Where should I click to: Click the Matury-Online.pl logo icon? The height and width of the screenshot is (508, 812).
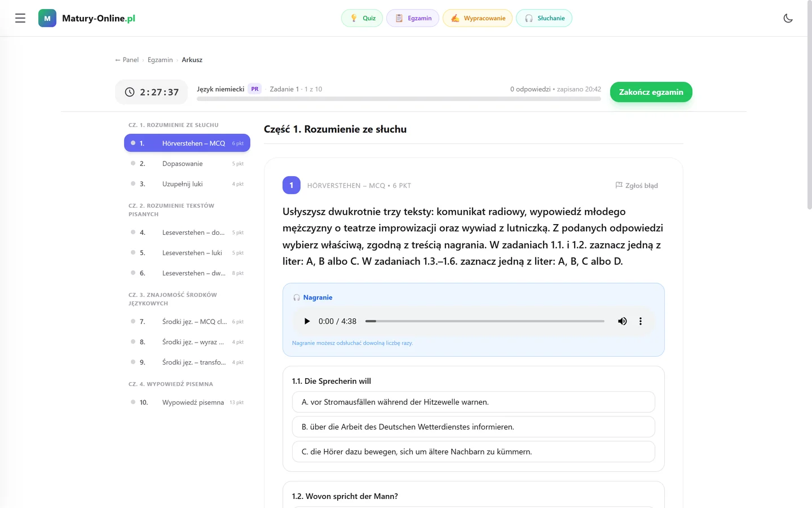(x=47, y=18)
